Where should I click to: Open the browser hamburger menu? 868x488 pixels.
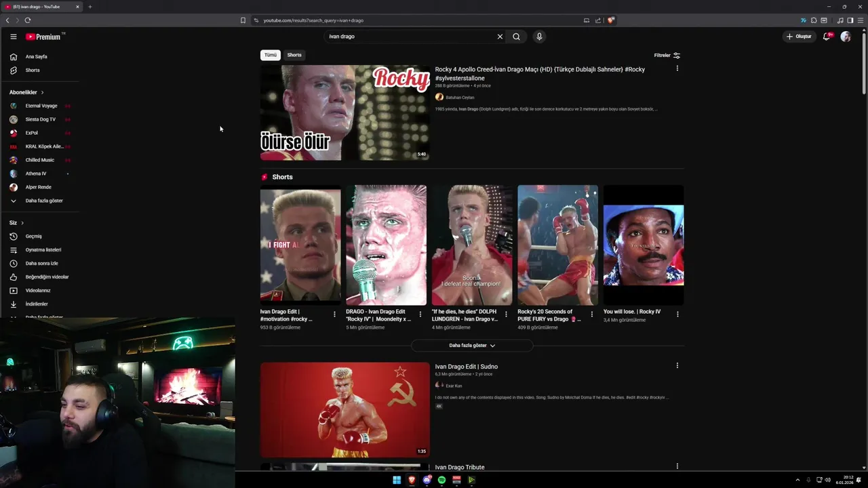coord(861,20)
